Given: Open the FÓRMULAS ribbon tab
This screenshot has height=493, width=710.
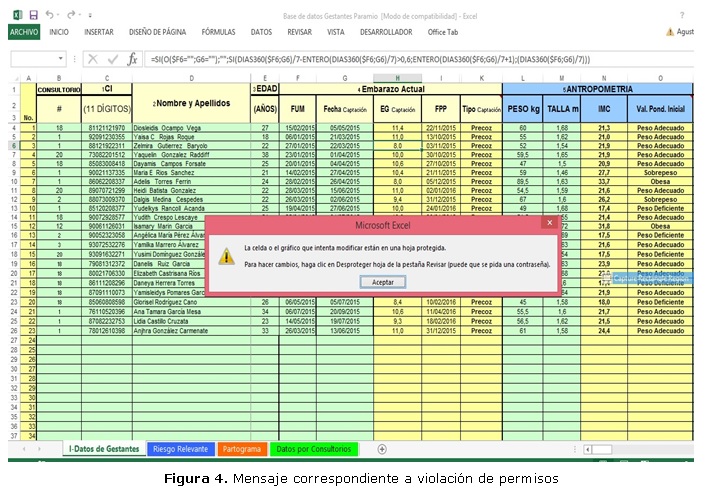Looking at the screenshot, I should coord(218,32).
